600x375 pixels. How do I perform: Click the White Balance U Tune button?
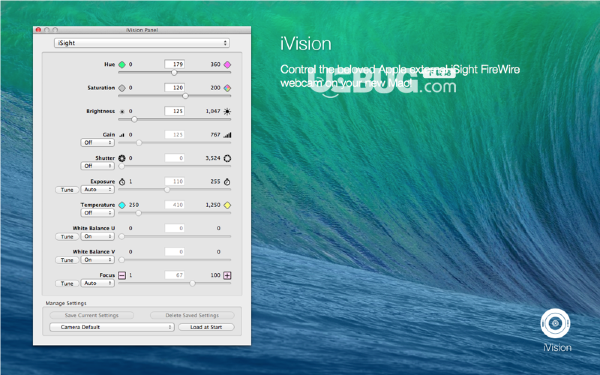tap(67, 237)
